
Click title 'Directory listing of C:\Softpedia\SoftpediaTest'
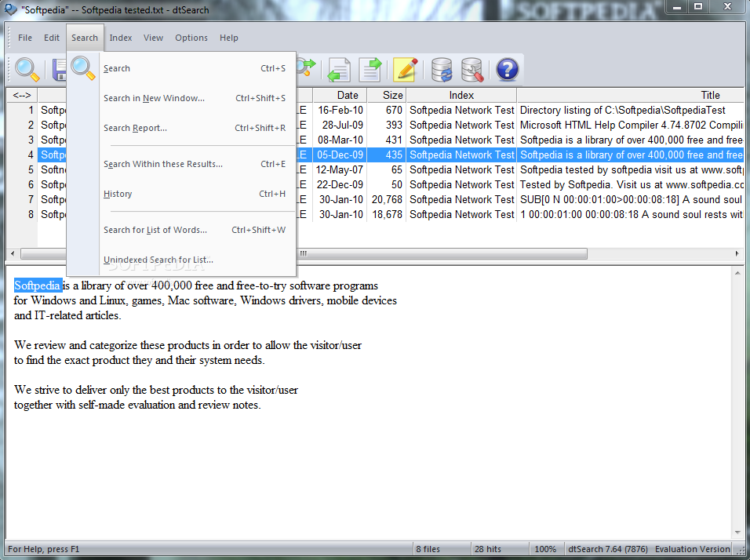point(622,110)
